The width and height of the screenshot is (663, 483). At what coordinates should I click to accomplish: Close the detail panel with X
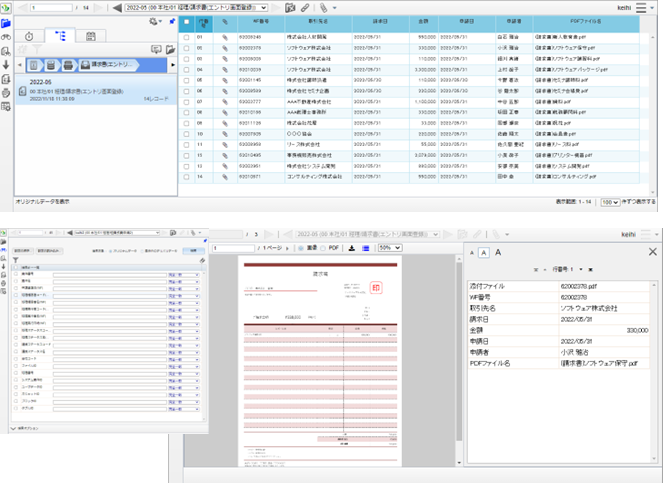tap(653, 252)
